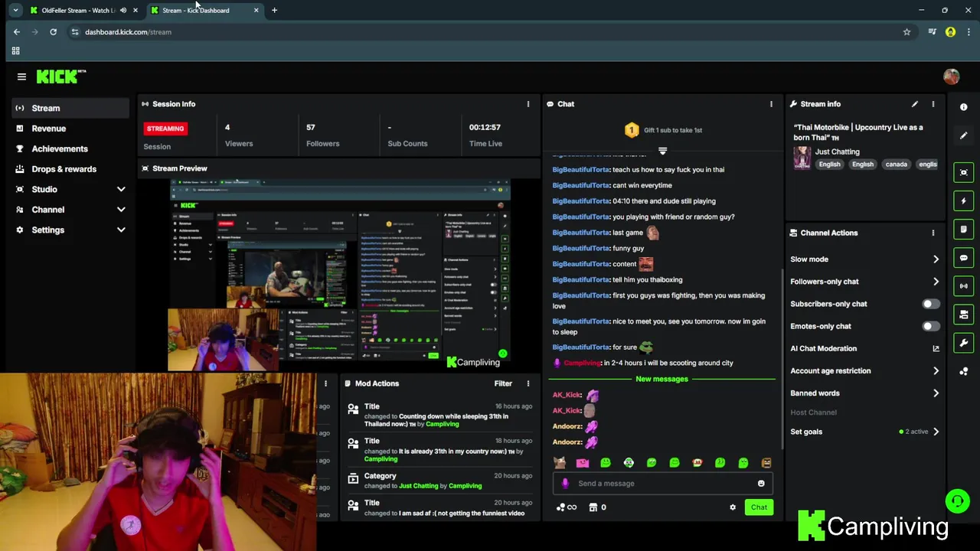The width and height of the screenshot is (980, 551).
Task: Go to Stream in sidebar
Action: pyautogui.click(x=70, y=108)
